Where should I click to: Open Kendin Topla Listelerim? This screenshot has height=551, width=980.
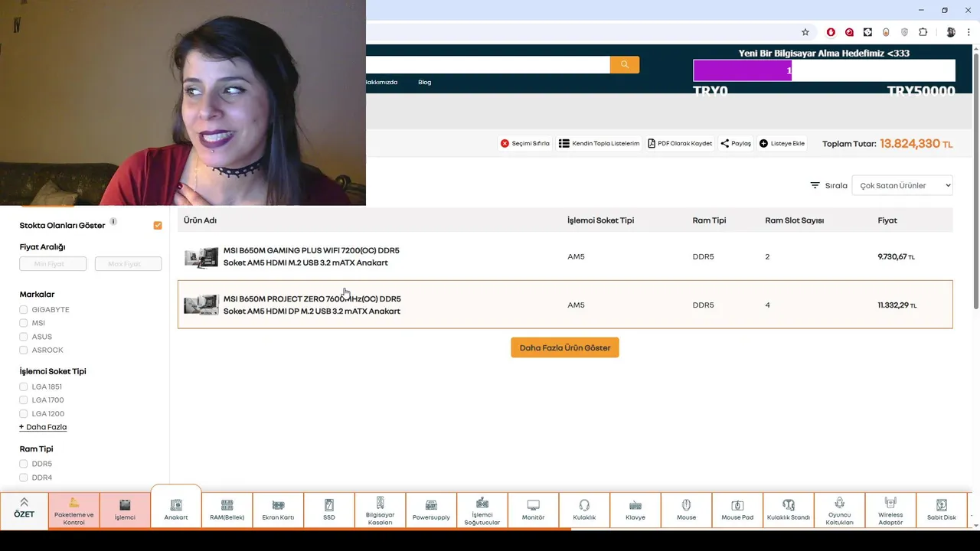(599, 143)
